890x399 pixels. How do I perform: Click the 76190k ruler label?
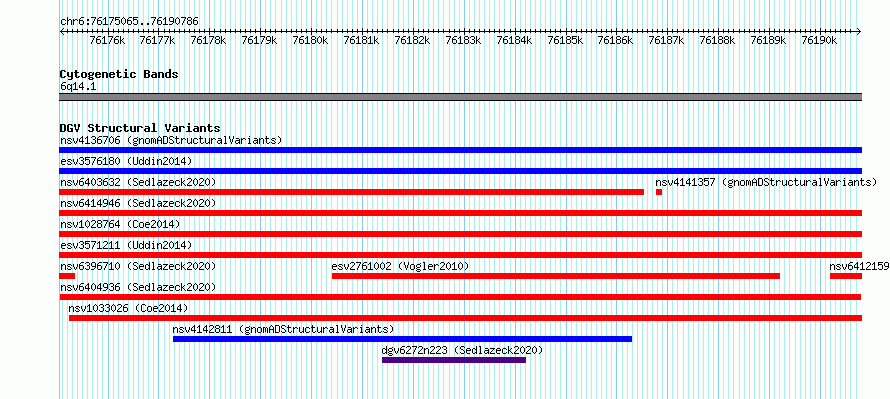[820, 40]
